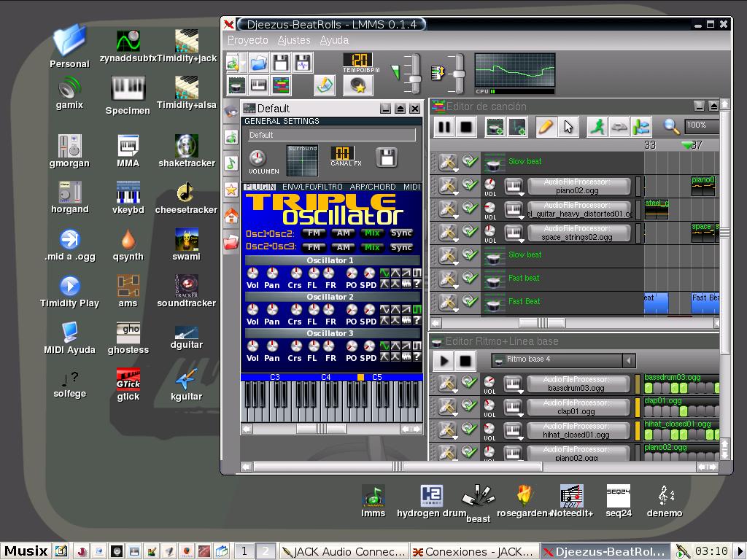Toggle mute check on first Slow beat track
This screenshot has height=560, width=747.
[x=470, y=161]
